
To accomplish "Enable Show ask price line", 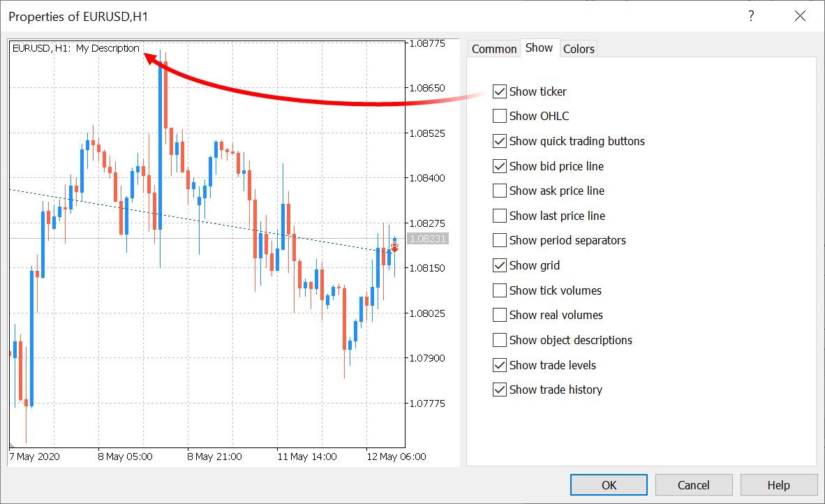I will pyautogui.click(x=499, y=191).
